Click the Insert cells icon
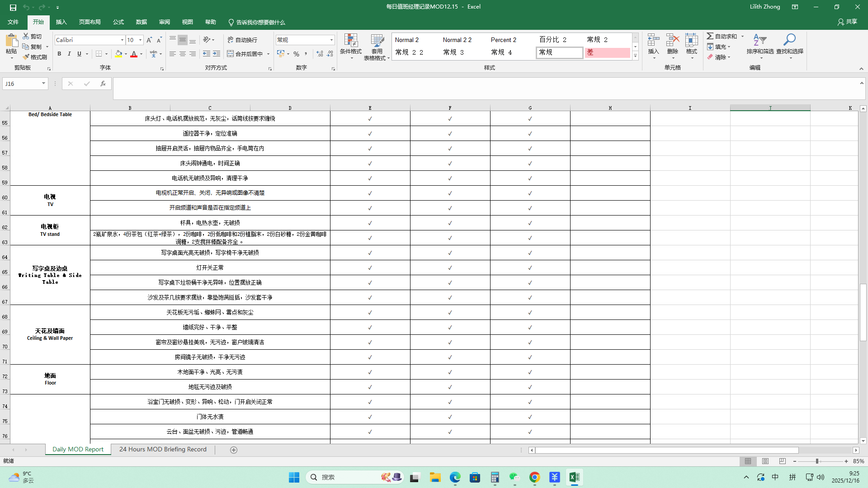Image resolution: width=868 pixels, height=488 pixels. (653, 41)
